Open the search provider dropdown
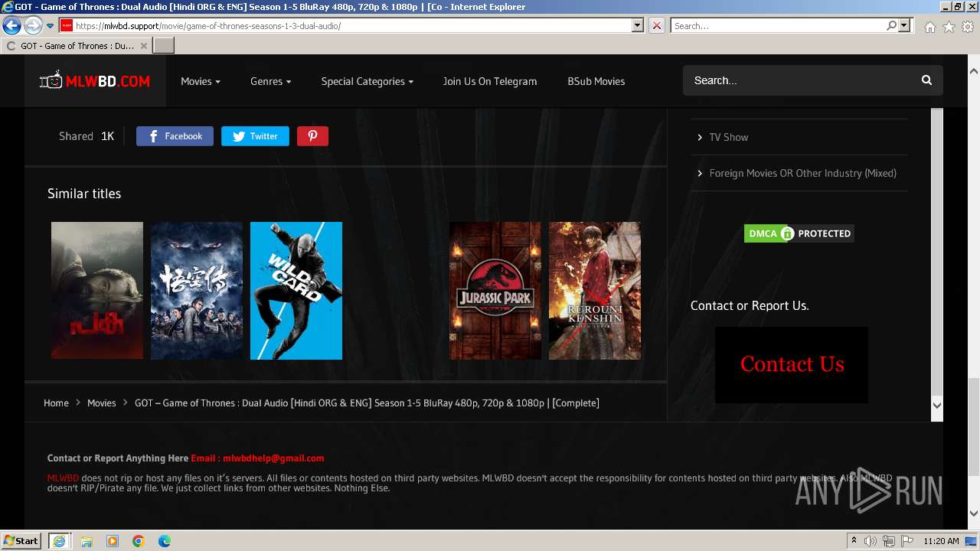The height and width of the screenshot is (551, 980). 905,26
